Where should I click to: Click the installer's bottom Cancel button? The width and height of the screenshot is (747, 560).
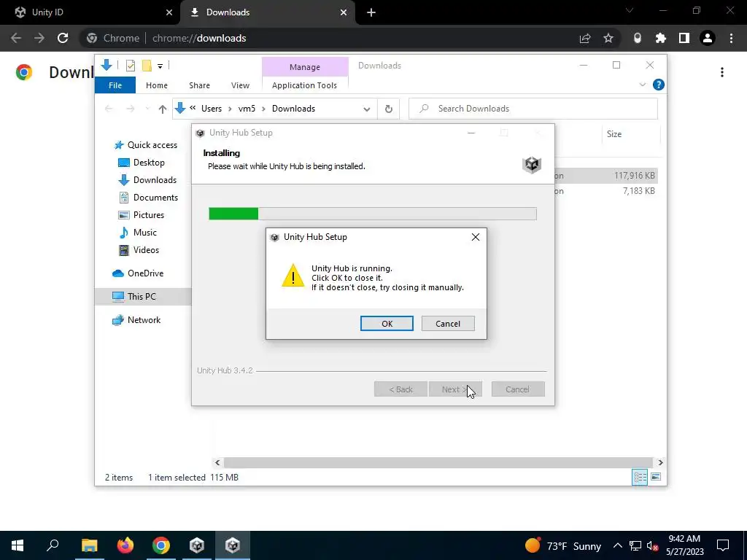pyautogui.click(x=518, y=389)
